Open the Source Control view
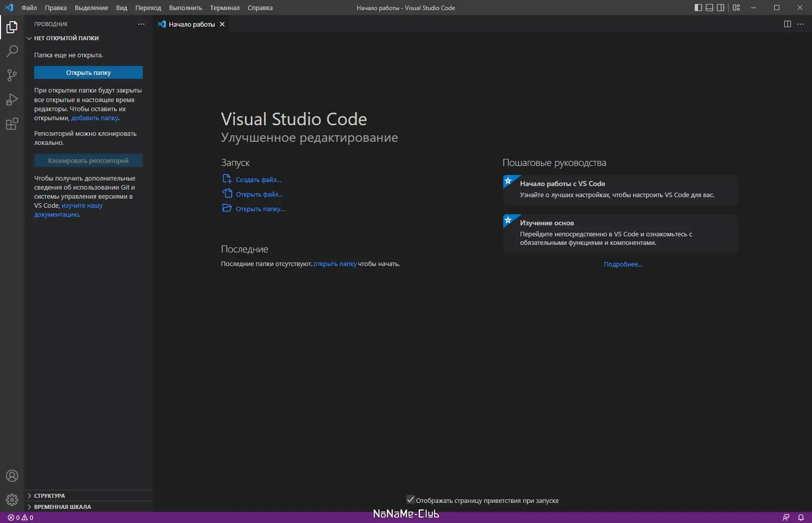The width and height of the screenshot is (812, 523). click(12, 75)
